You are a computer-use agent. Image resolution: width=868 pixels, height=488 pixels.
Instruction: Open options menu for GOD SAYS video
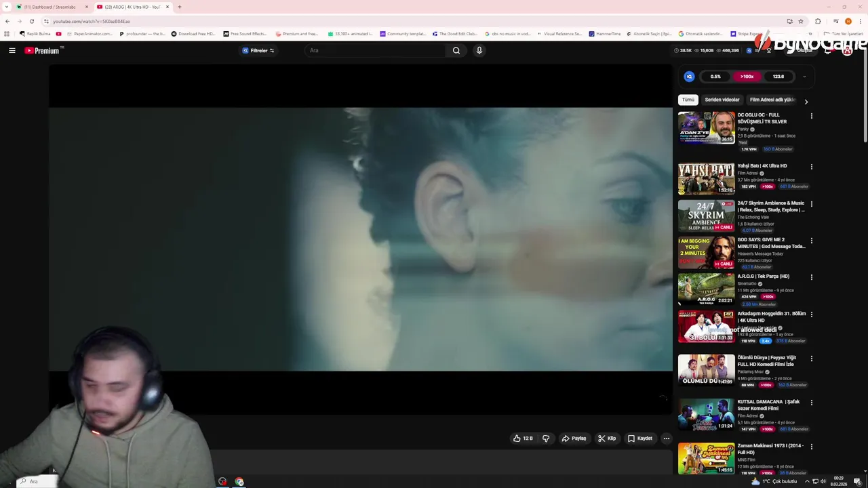(811, 241)
